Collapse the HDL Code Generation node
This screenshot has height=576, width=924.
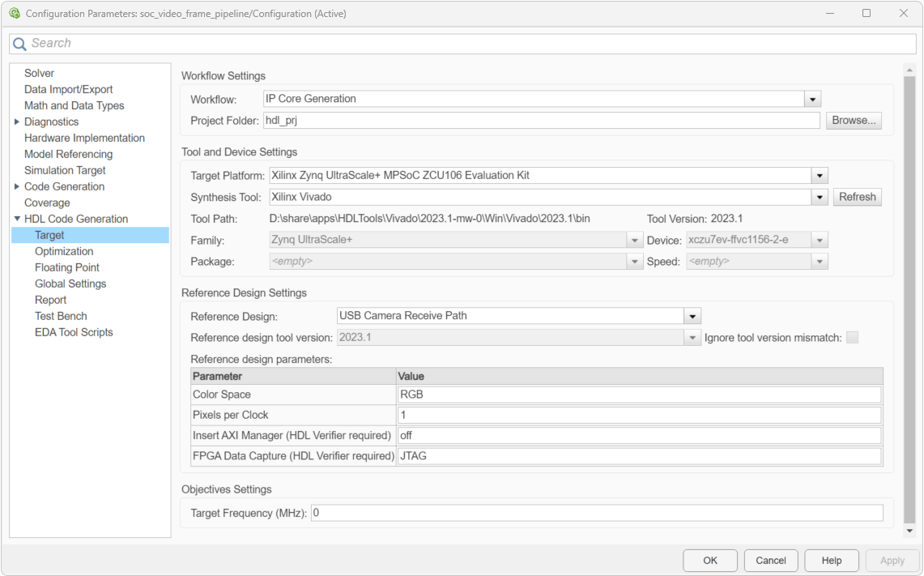click(17, 219)
